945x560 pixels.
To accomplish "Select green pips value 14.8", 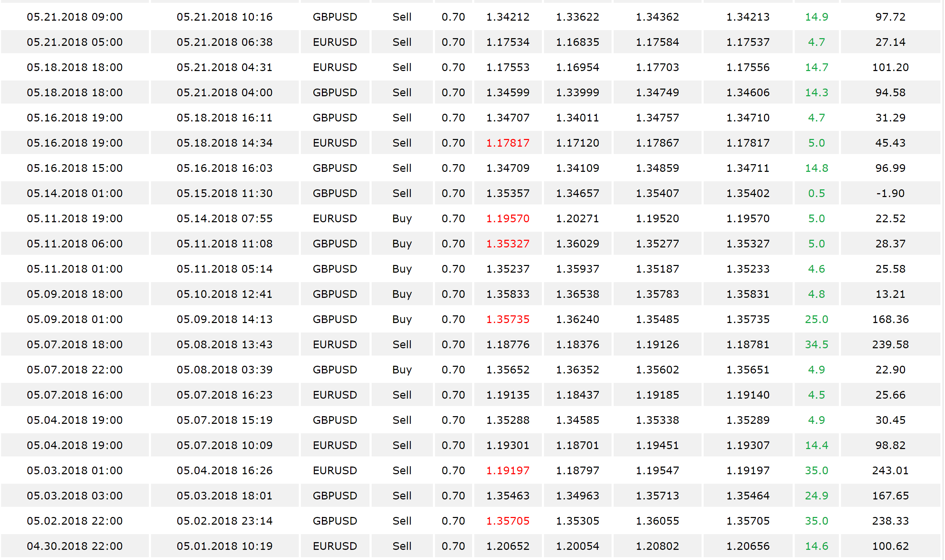I will tap(817, 168).
